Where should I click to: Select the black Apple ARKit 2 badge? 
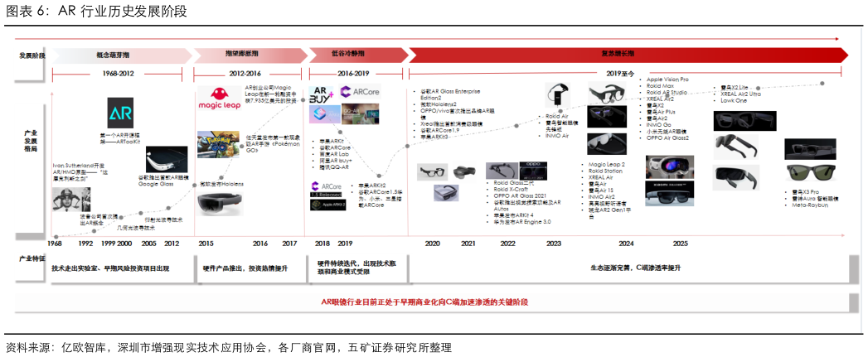327,205
